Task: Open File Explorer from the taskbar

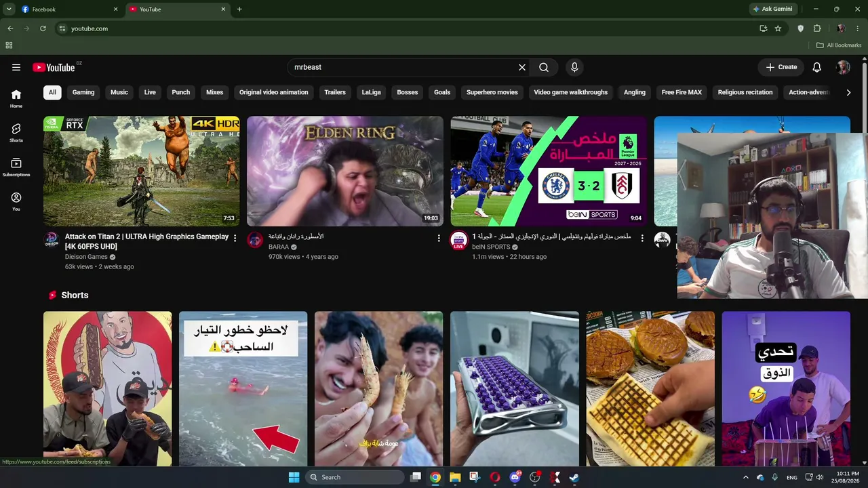Action: click(x=455, y=477)
